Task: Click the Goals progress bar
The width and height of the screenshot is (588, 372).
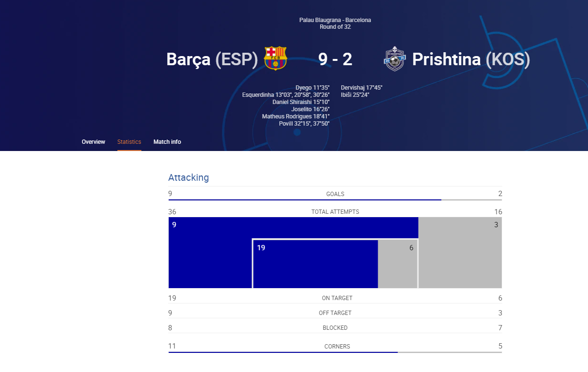Action: coord(335,200)
